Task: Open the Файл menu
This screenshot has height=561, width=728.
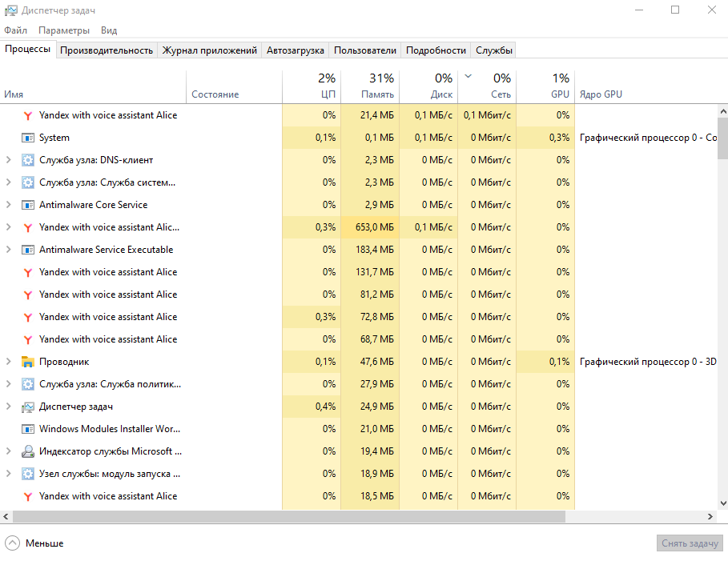Action: click(16, 30)
